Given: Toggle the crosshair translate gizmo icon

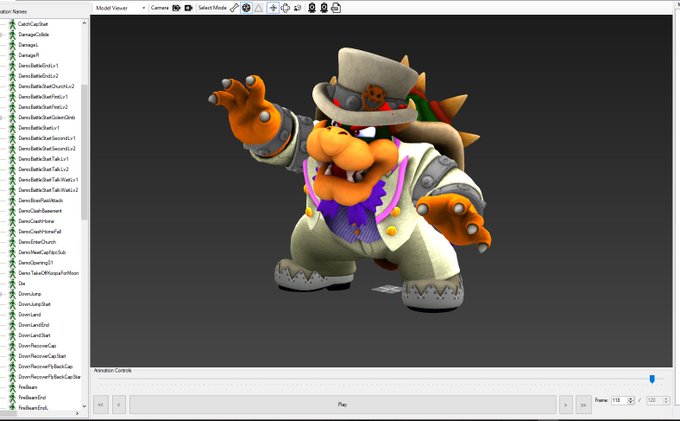Looking at the screenshot, I should [x=273, y=8].
